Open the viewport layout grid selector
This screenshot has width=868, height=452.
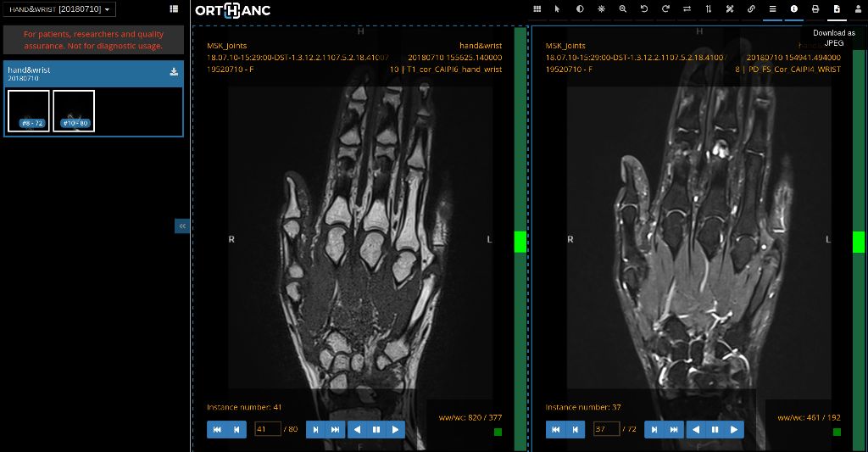537,9
